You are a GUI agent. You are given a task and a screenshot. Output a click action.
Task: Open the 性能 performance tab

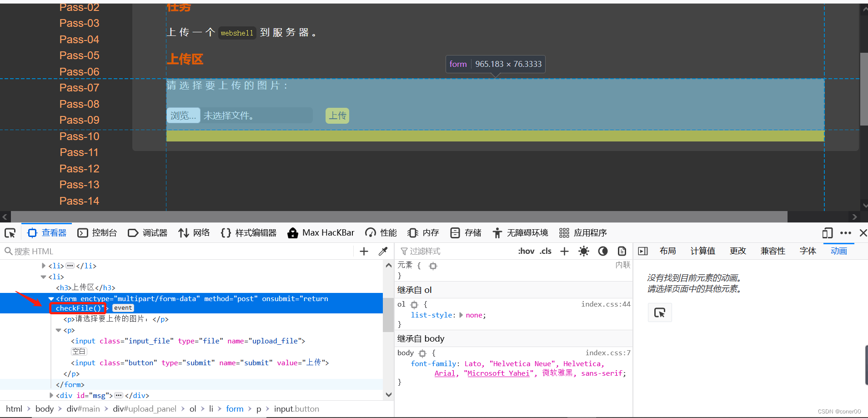(x=381, y=233)
